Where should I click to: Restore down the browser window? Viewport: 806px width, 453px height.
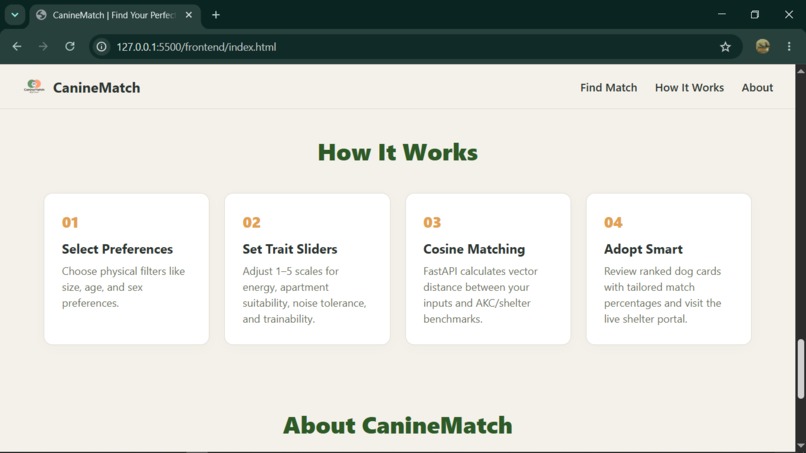(x=755, y=14)
